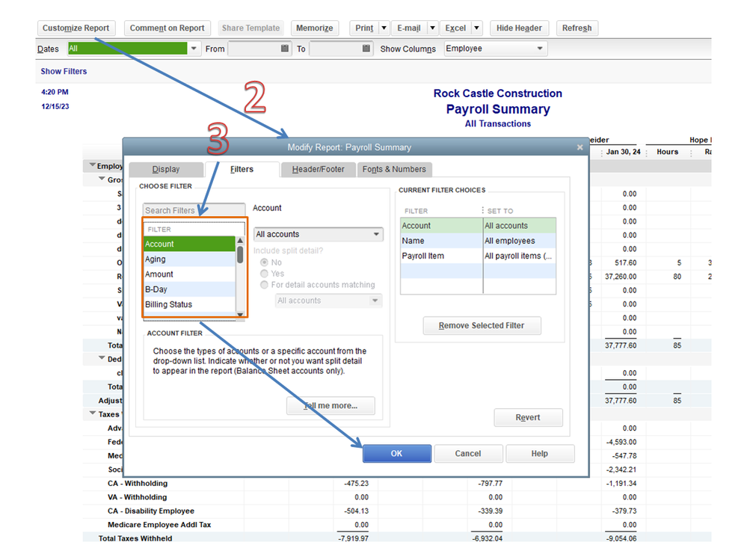Screen dimensions: 747x560
Task: Open Help in Modify Report dialog
Action: [539, 454]
